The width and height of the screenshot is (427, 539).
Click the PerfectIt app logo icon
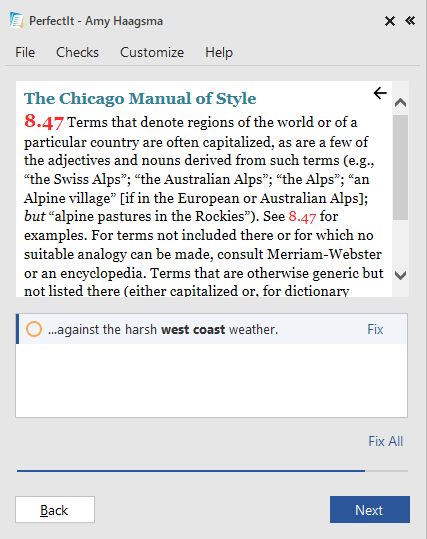(17, 20)
